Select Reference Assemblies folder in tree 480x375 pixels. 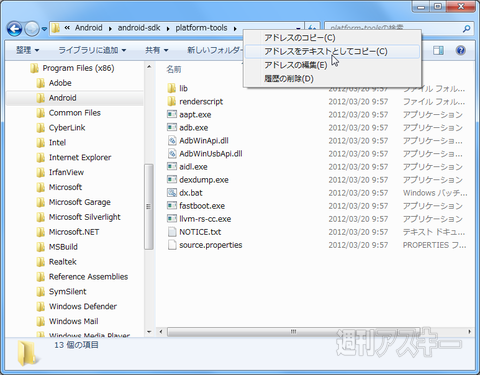pos(88,277)
